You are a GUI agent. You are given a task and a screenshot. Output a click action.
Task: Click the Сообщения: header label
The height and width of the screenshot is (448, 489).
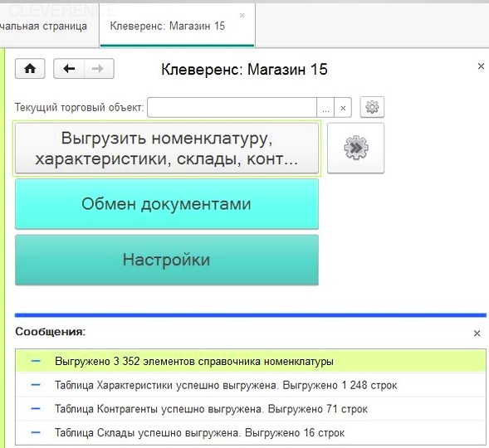[x=50, y=332]
